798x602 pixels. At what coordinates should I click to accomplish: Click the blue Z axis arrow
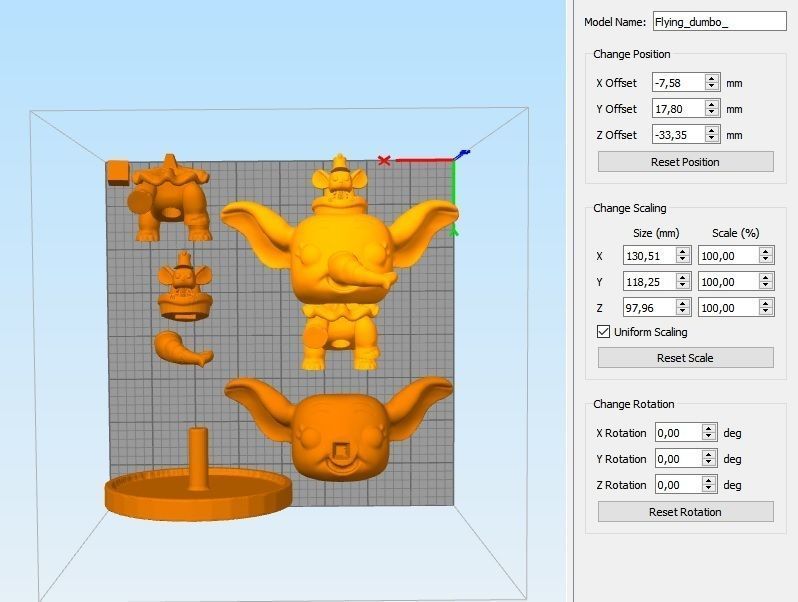click(x=462, y=154)
